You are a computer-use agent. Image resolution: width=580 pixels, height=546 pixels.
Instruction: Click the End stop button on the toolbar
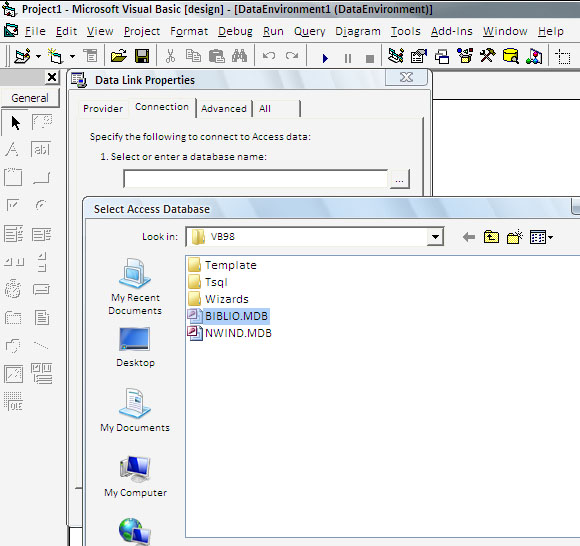(x=370, y=58)
